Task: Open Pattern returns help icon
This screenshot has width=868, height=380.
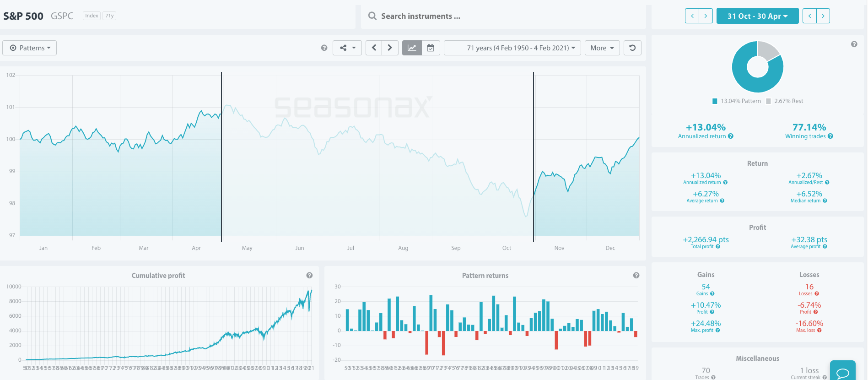Action: point(636,276)
